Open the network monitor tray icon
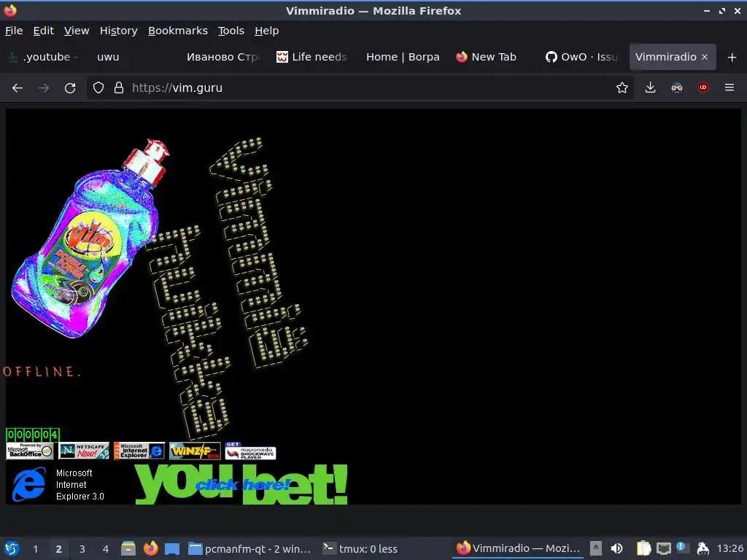The height and width of the screenshot is (560, 747). click(663, 548)
